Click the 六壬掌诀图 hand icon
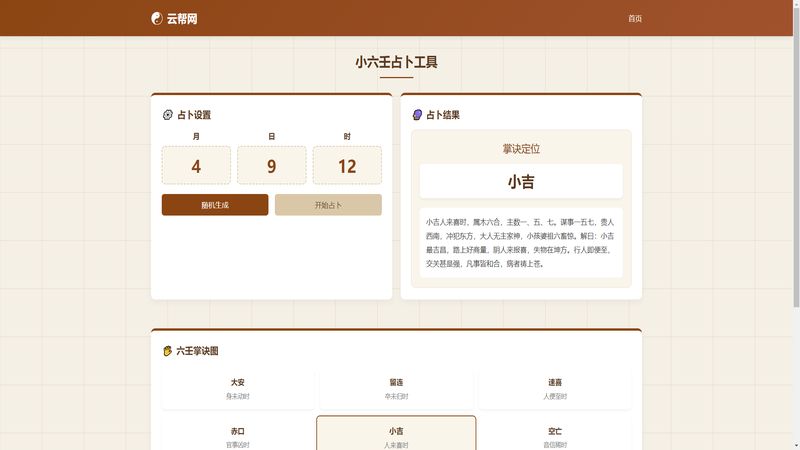 (x=167, y=351)
